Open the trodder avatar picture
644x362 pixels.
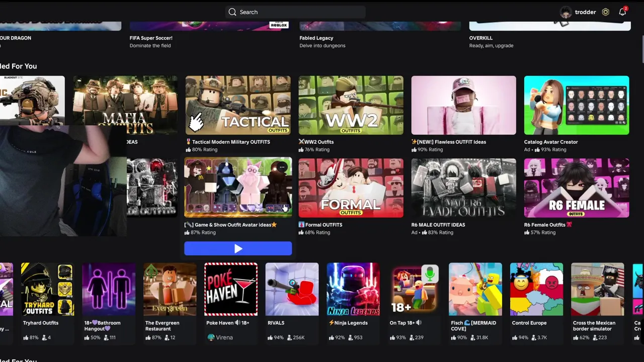pos(566,12)
